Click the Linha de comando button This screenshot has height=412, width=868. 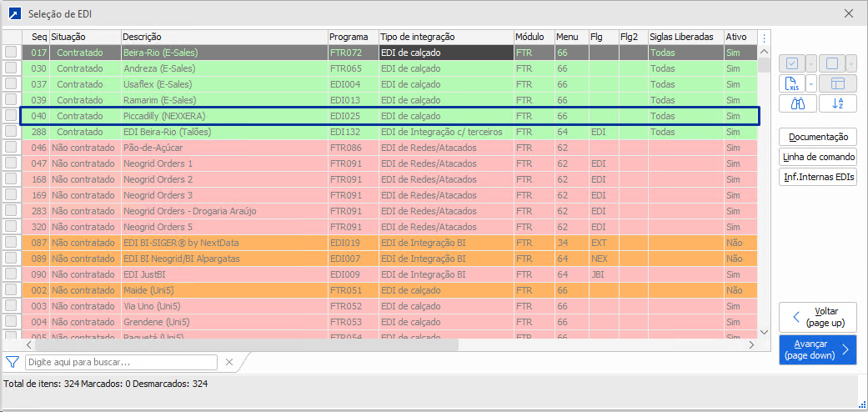818,157
